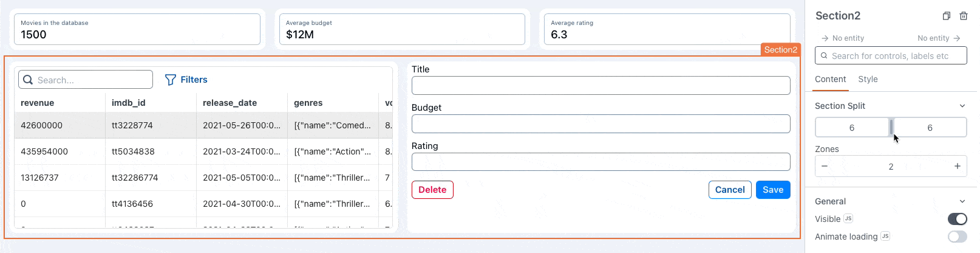980x253 pixels.
Task: Grab the Section Split divider handle
Action: pos(891,127)
